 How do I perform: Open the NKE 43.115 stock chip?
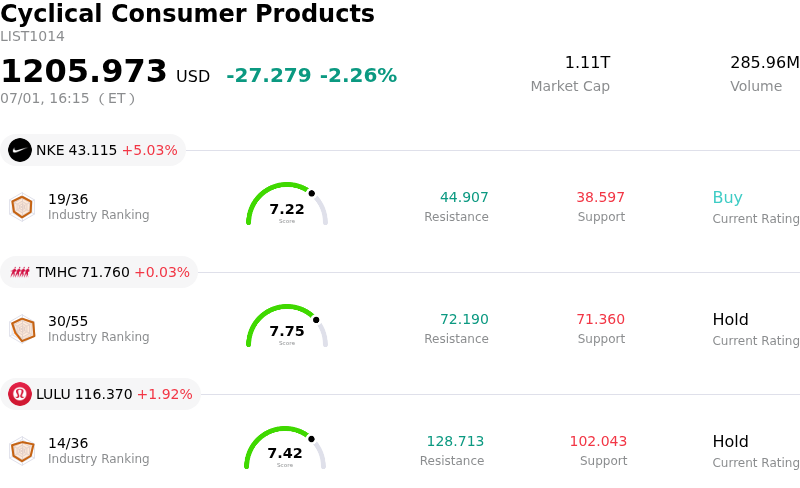93,150
